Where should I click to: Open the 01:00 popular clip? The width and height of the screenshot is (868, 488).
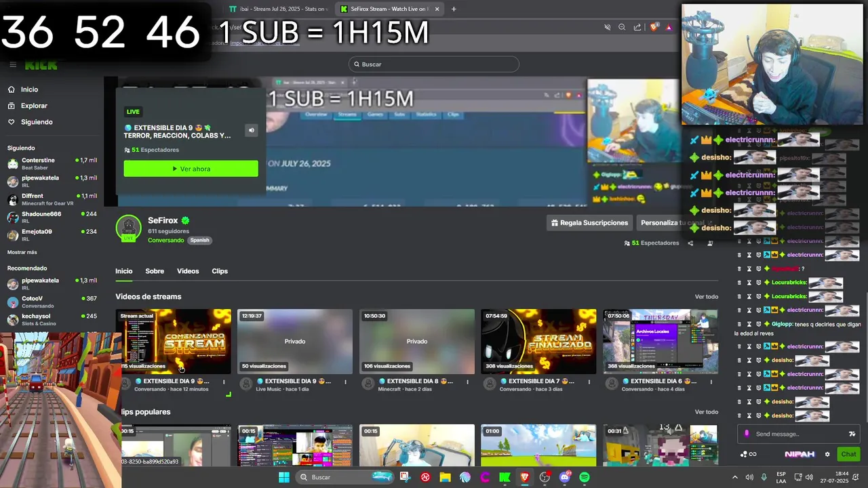[x=538, y=446]
